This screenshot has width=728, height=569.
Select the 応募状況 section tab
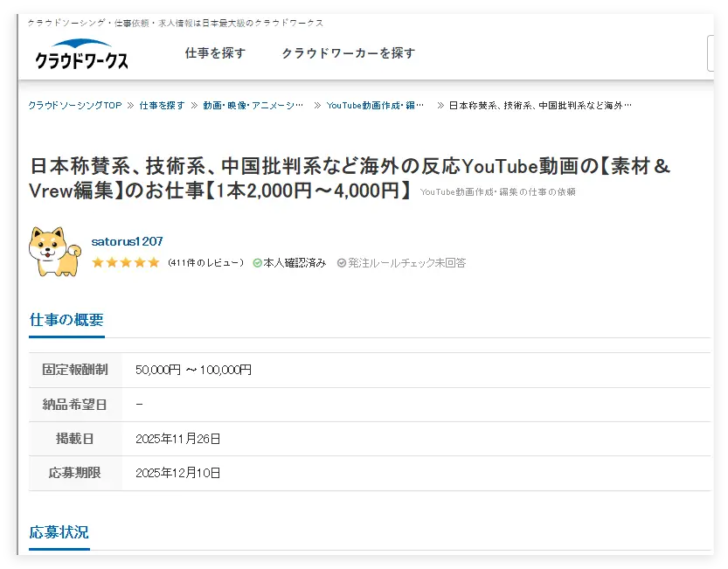pyautogui.click(x=59, y=532)
